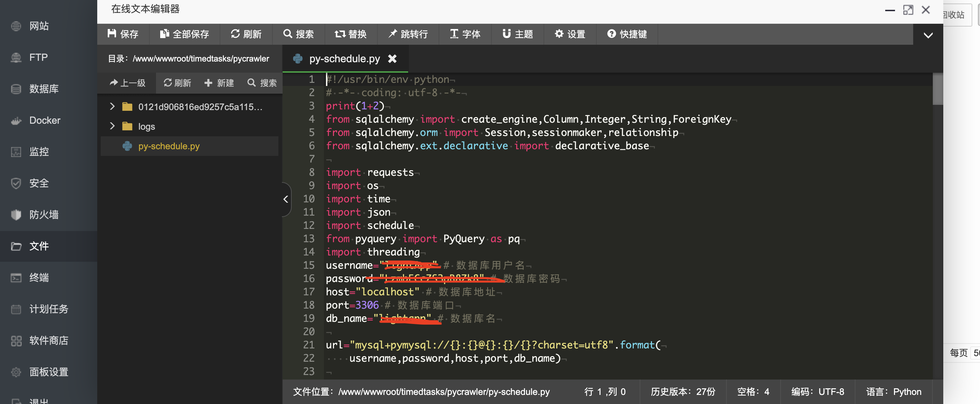Go 上一级 up one directory

point(127,83)
